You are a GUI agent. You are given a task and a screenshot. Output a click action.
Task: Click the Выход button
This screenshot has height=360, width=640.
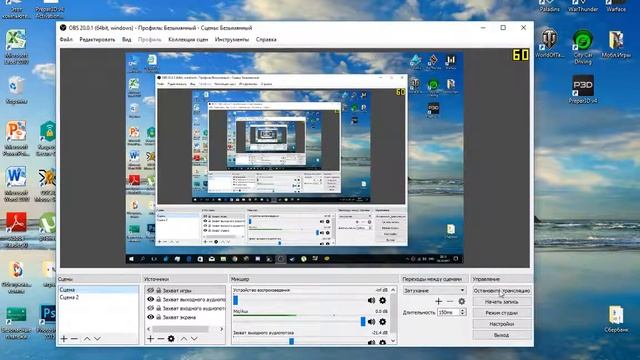tap(502, 335)
